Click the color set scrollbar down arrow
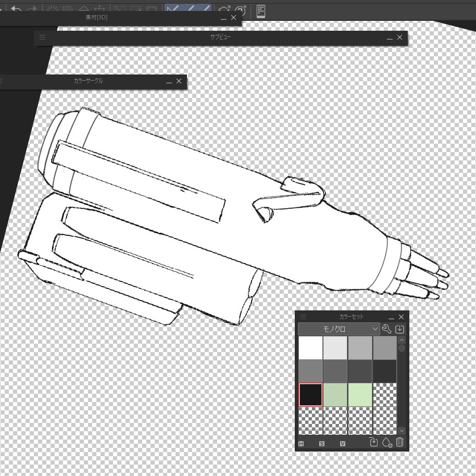Screen dimensions: 476x476 point(402,431)
